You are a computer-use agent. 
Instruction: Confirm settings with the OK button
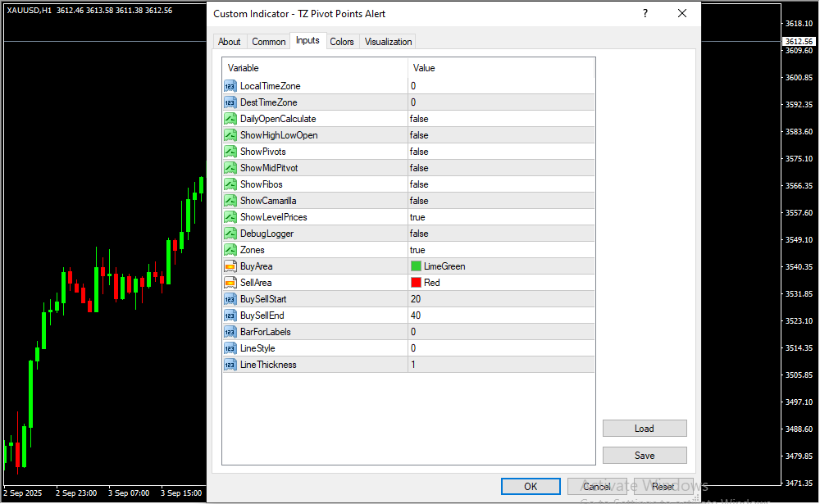pyautogui.click(x=531, y=487)
